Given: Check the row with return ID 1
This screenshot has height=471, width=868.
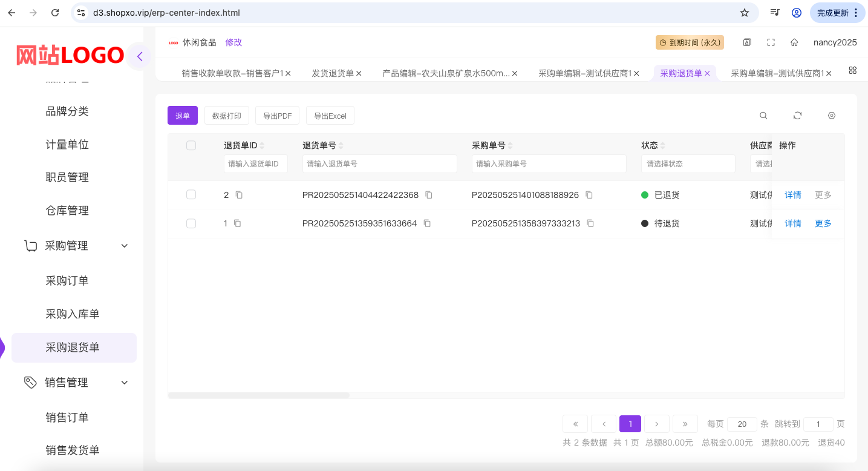Looking at the screenshot, I should click(x=191, y=223).
